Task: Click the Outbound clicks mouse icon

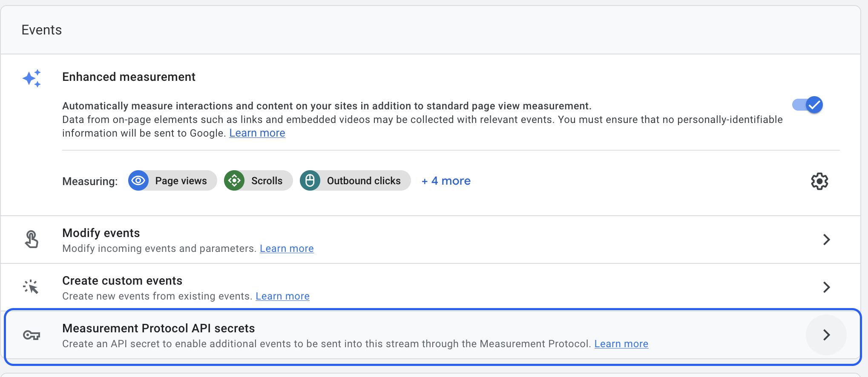Action: tap(310, 181)
